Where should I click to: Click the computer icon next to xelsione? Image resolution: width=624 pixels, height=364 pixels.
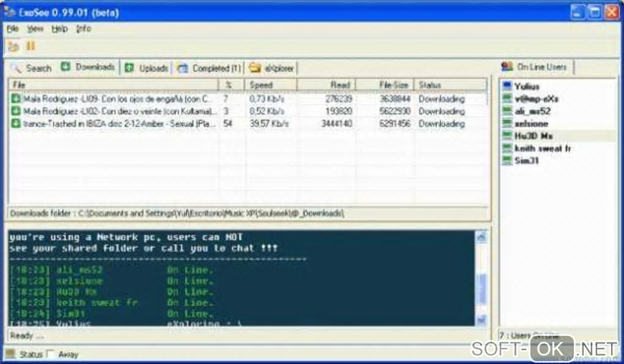(507, 123)
